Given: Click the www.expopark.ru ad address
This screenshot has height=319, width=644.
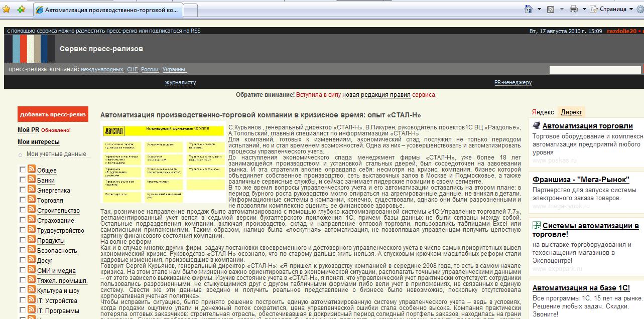Looking at the screenshot, I should pos(557,269).
